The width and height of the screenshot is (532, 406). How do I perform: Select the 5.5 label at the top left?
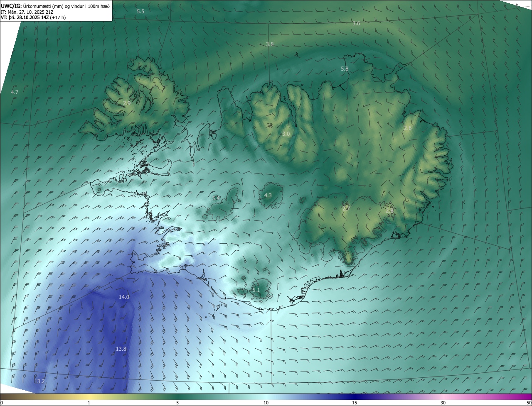point(140,11)
